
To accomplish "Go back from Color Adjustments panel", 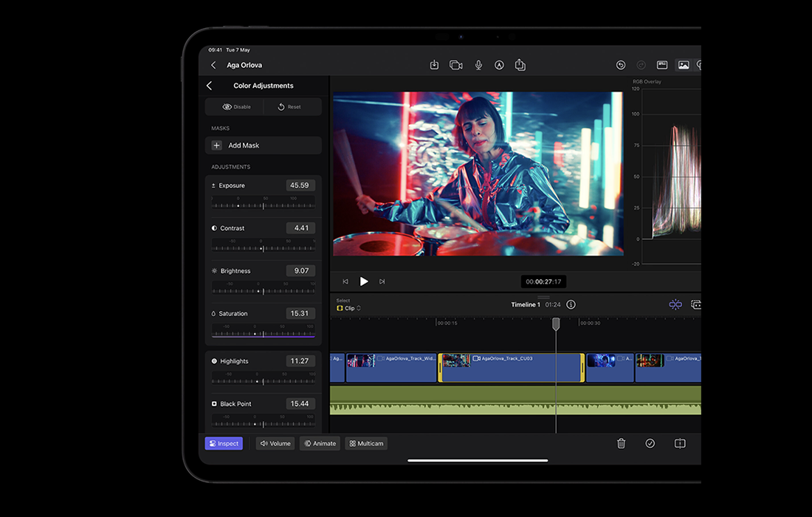I will 209,86.
